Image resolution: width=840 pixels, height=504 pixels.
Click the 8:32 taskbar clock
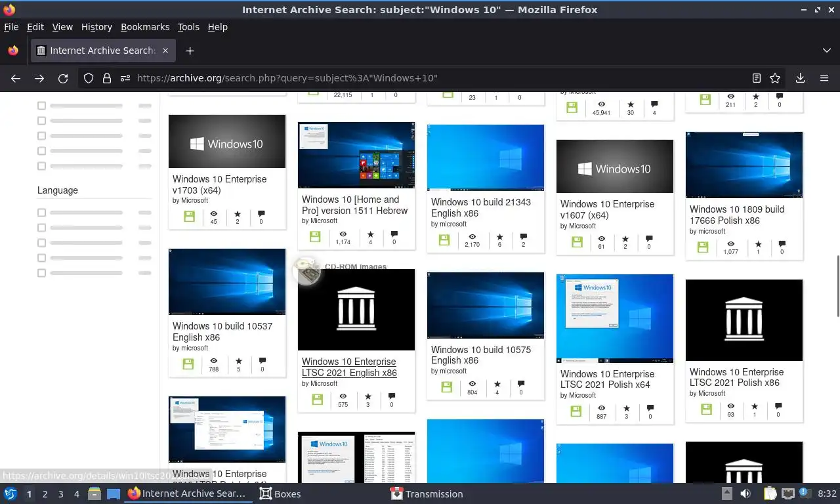(x=827, y=493)
